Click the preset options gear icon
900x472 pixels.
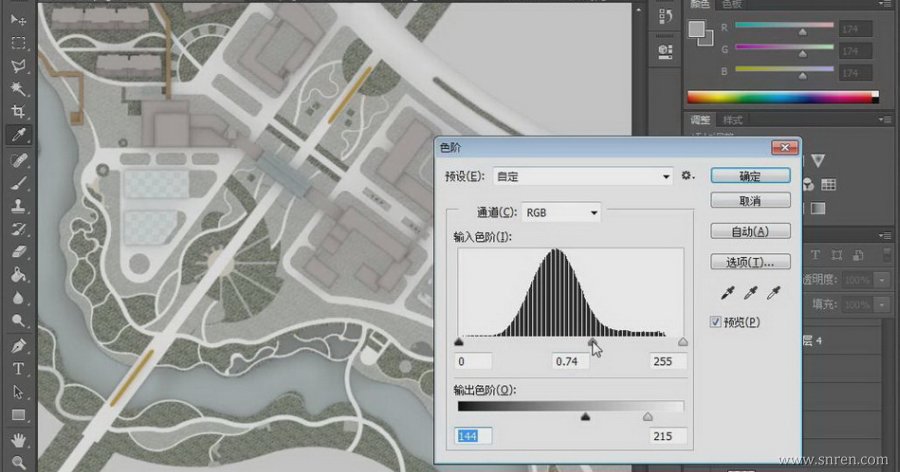687,176
